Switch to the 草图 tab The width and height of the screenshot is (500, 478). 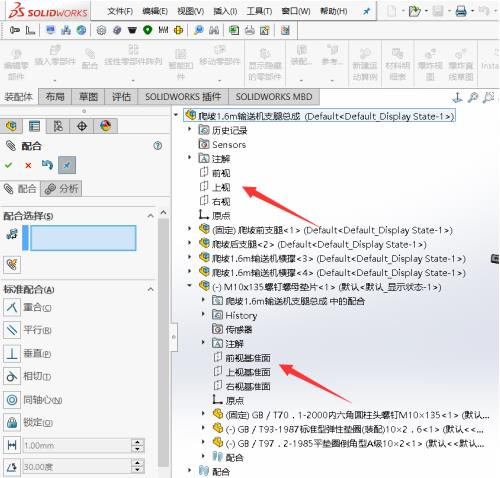click(88, 97)
